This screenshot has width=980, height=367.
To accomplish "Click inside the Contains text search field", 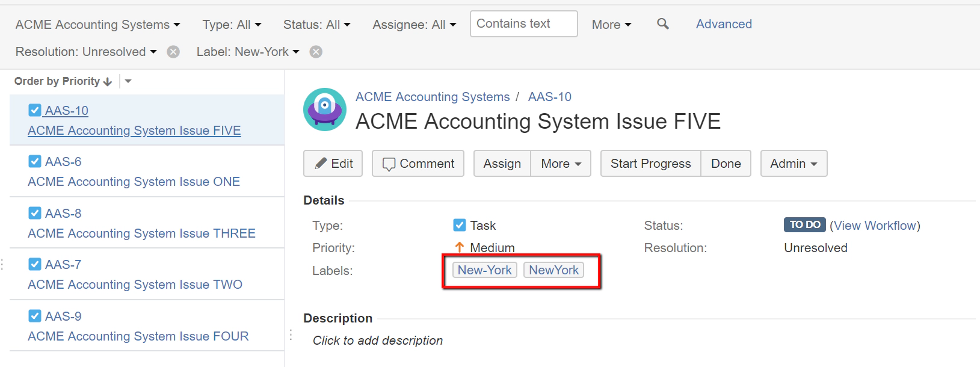I will (522, 23).
